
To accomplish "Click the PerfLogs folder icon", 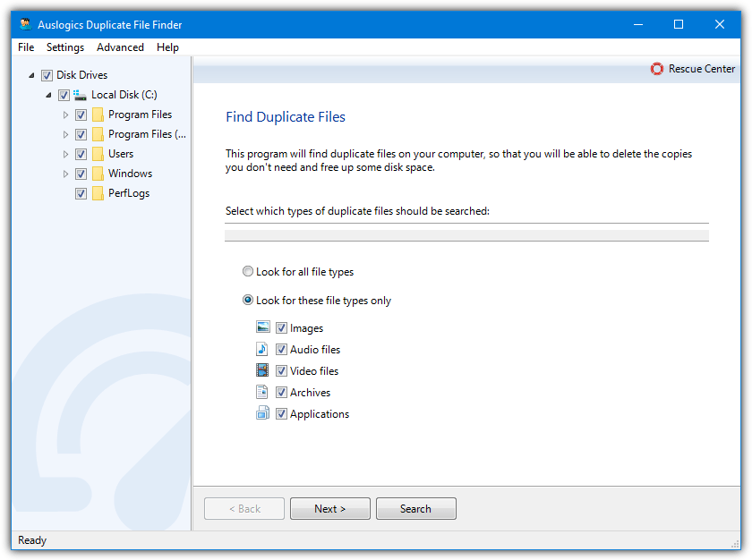I will 98,193.
